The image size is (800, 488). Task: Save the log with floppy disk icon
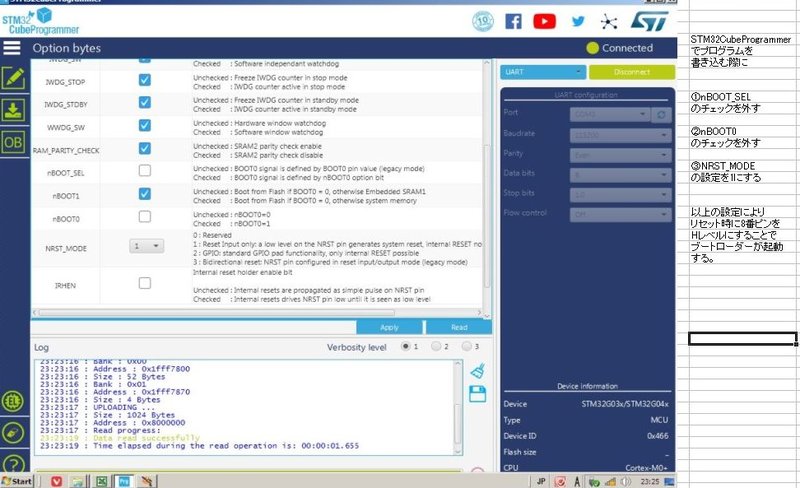pyautogui.click(x=477, y=392)
